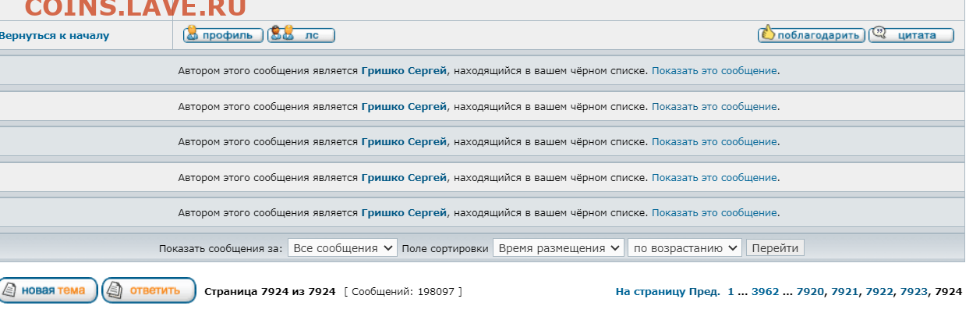
Task: Click the поблагодарить thumbs-up button
Action: pos(811,35)
